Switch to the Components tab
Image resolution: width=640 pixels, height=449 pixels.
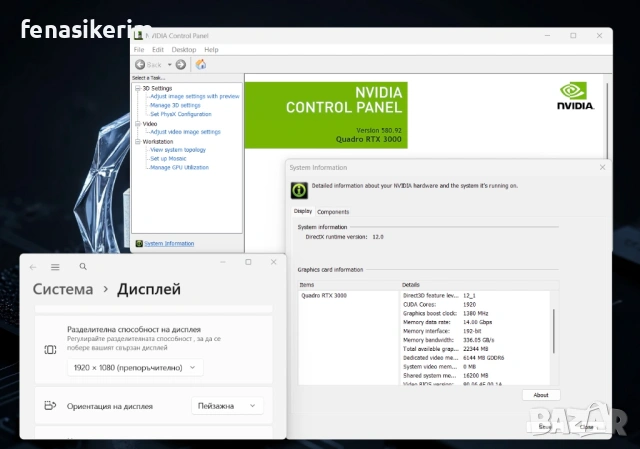tap(333, 212)
